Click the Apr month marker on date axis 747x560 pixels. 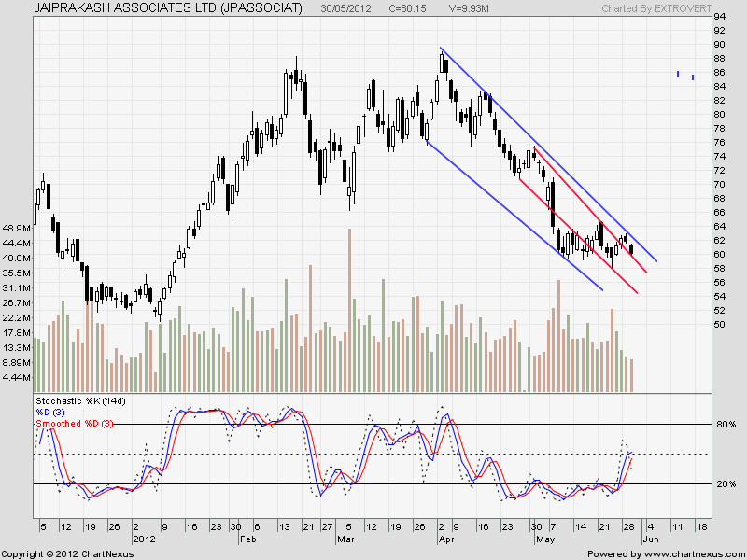click(x=445, y=539)
